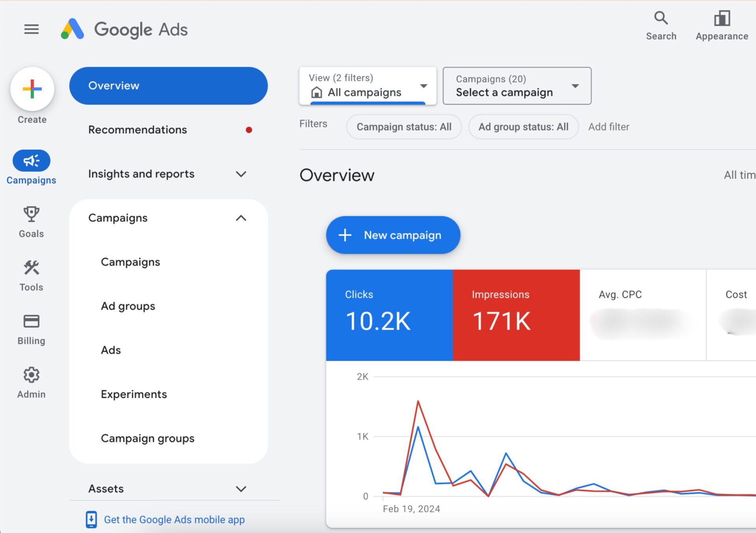756x533 pixels.
Task: Click the Get Google Ads mobile app link
Action: click(174, 517)
